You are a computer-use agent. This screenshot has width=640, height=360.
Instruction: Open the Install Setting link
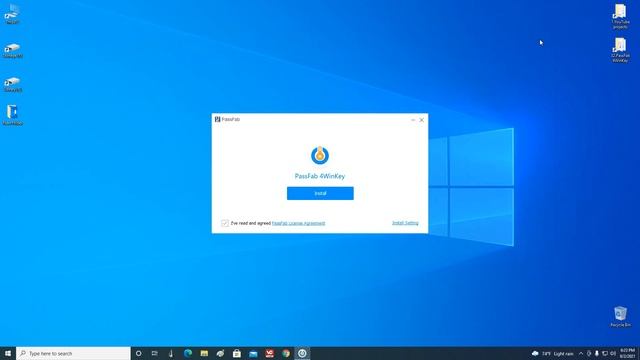tap(405, 223)
